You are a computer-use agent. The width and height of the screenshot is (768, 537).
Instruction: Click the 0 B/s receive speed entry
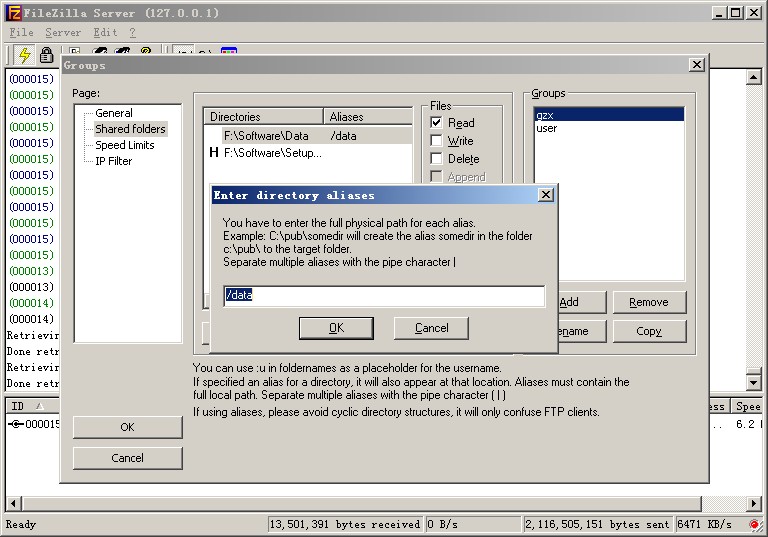(x=473, y=524)
